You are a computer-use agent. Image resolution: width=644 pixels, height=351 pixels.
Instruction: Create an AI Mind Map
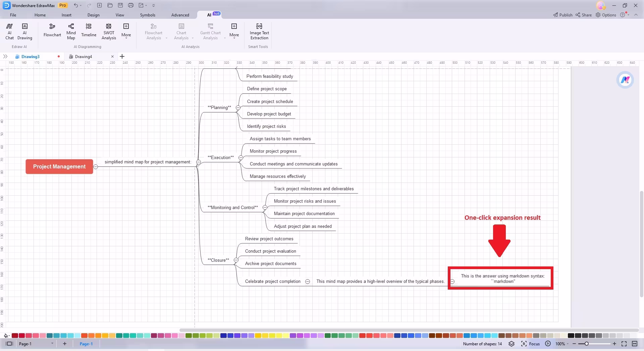(x=71, y=31)
